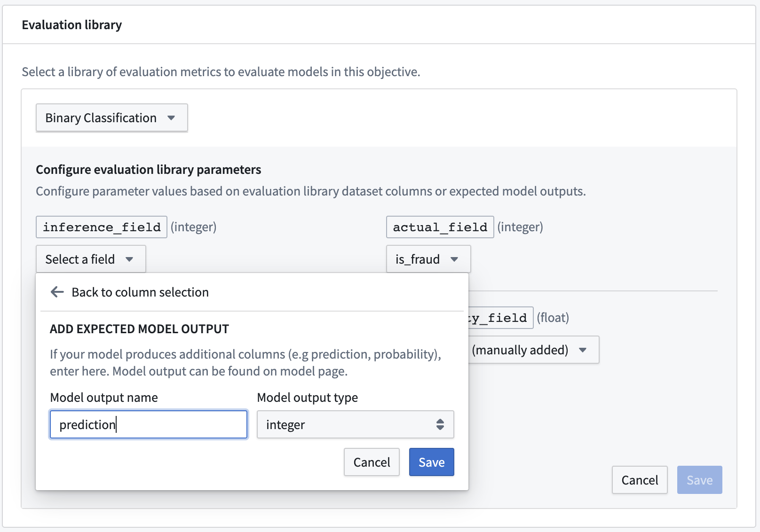
Task: Click 'Back to column selection' text
Action: [140, 292]
